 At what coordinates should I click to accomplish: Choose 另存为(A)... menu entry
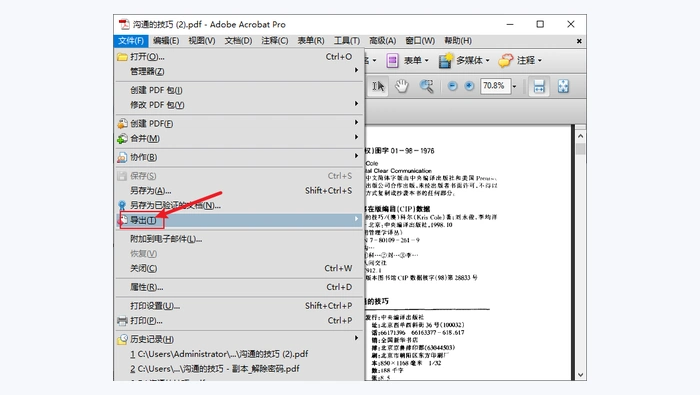coord(239,191)
